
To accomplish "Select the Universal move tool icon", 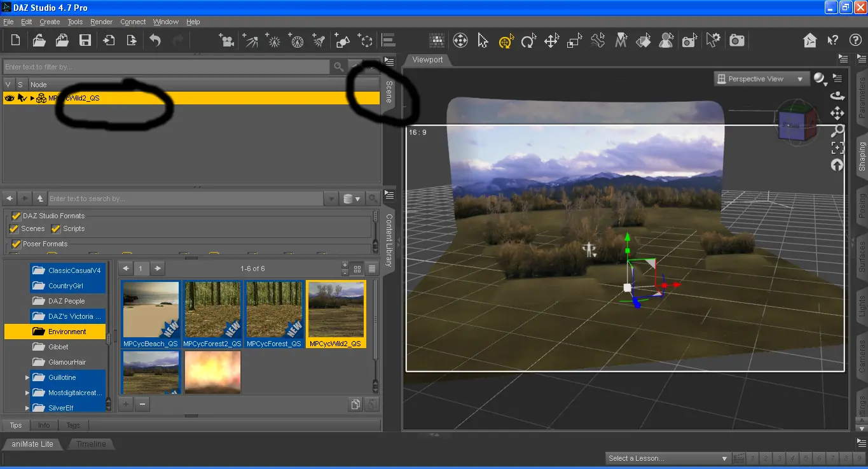I will 506,41.
